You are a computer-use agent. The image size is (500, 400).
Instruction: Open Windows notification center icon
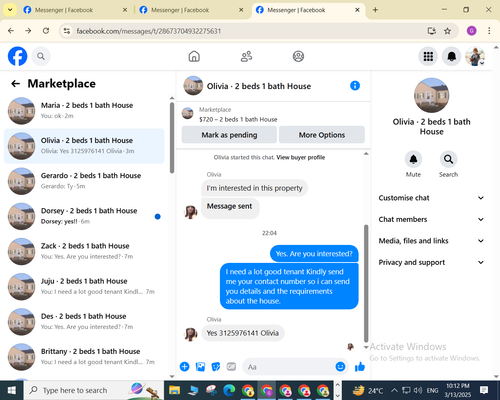484,390
